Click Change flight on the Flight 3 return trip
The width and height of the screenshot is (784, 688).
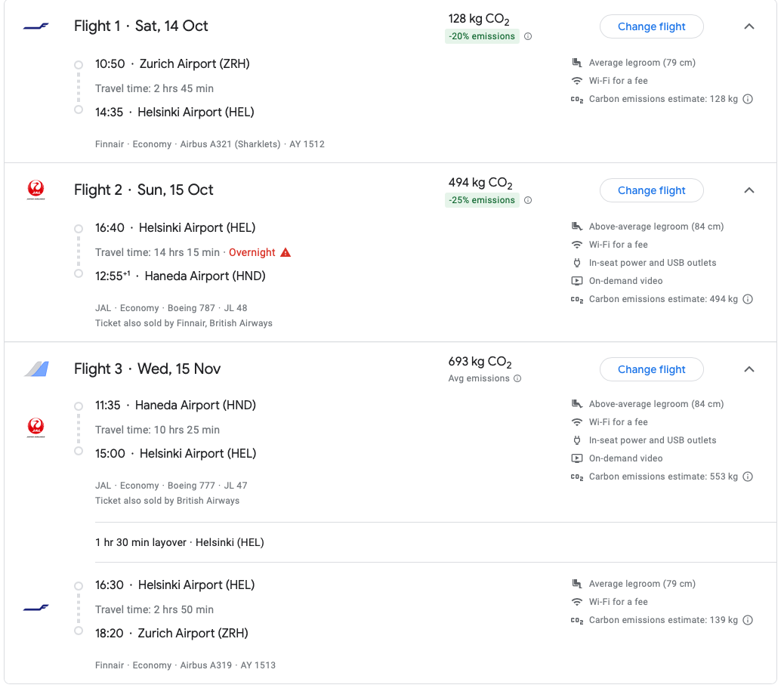point(651,369)
